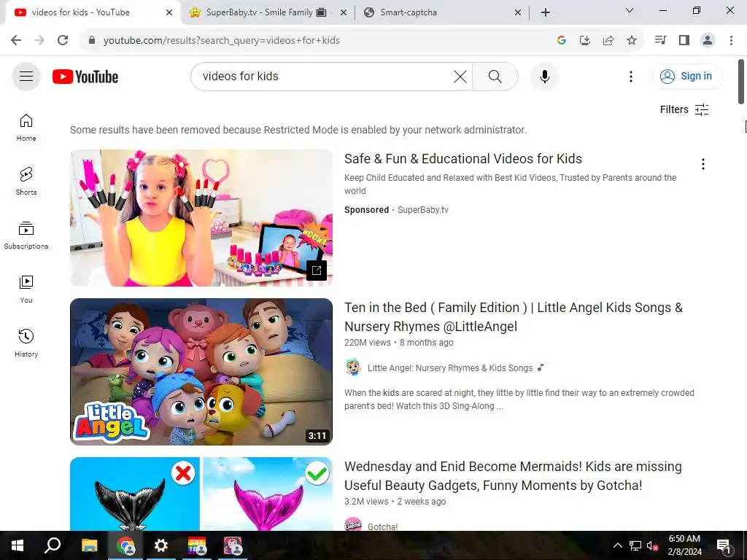Open the You section in sidebar
The width and height of the screenshot is (747, 560).
point(26,289)
